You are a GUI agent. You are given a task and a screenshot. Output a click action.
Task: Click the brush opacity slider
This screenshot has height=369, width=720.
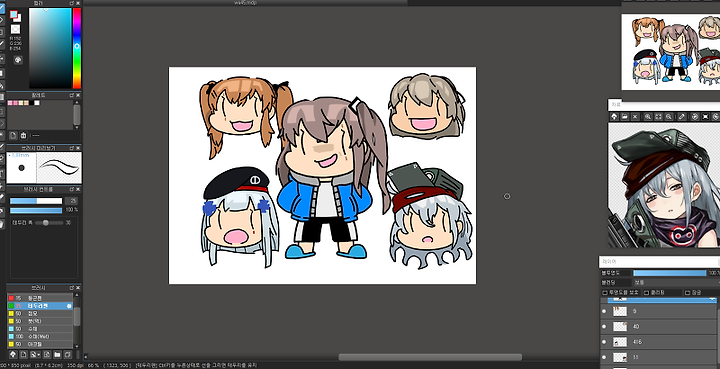click(x=36, y=210)
